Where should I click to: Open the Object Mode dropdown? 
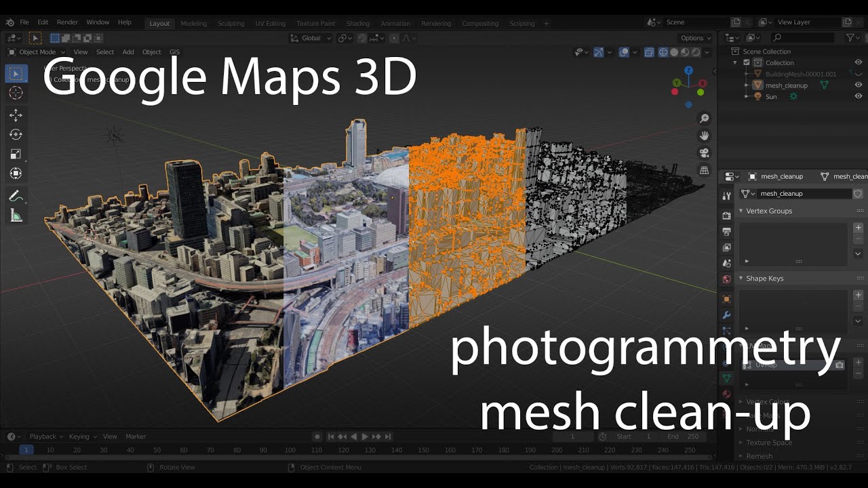(37, 52)
